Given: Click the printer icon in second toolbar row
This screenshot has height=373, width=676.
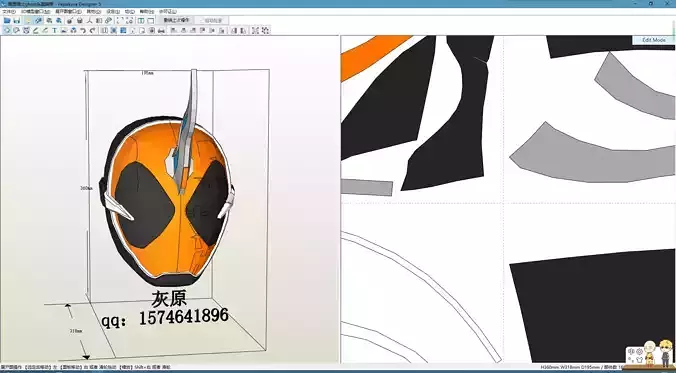Looking at the screenshot, I should tap(161, 30).
